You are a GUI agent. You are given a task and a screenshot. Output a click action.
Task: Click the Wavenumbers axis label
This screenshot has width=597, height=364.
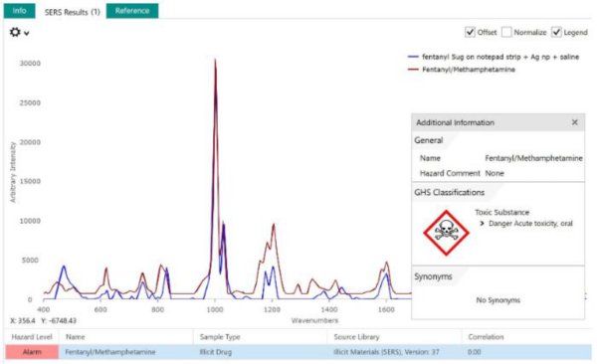tap(314, 320)
